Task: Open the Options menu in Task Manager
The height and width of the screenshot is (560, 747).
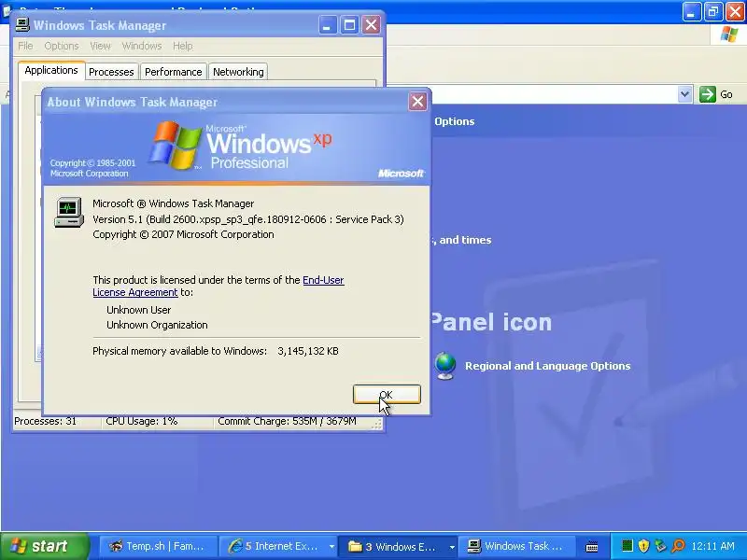Action: tap(62, 46)
